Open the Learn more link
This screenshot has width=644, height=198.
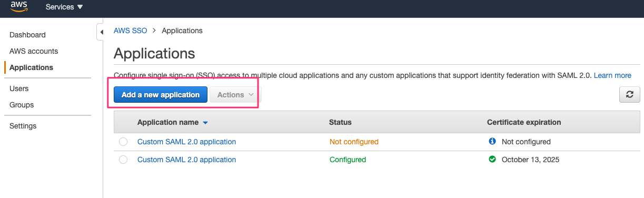612,75
